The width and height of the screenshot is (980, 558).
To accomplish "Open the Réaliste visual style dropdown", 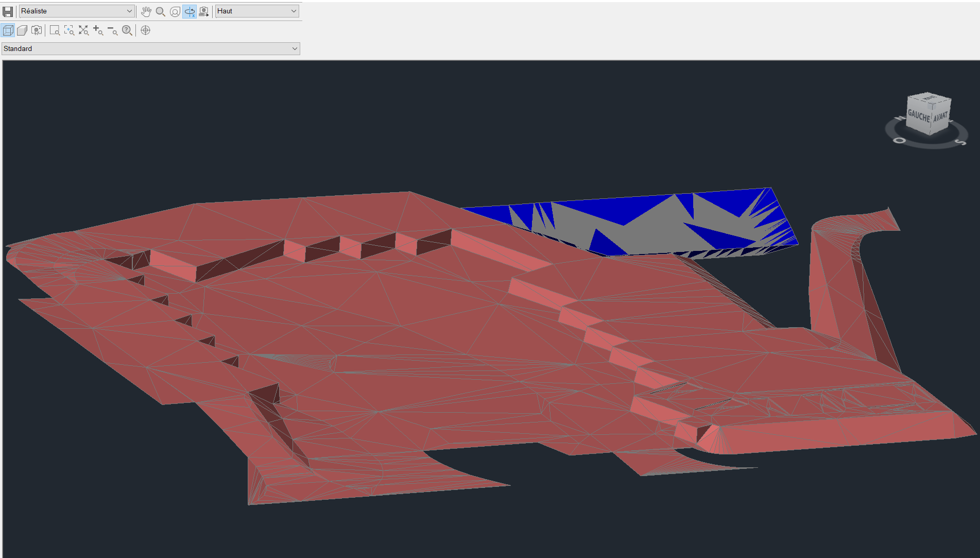I will coord(129,11).
